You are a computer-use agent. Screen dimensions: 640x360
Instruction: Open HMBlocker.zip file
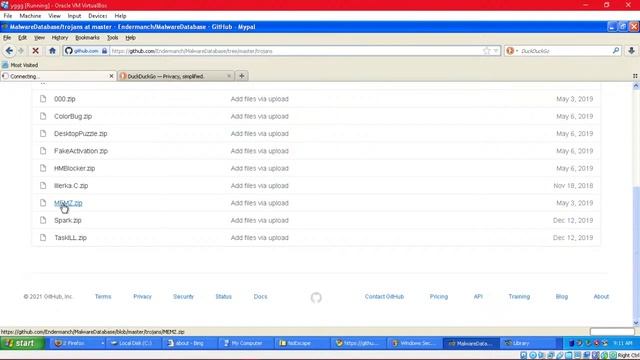74,168
